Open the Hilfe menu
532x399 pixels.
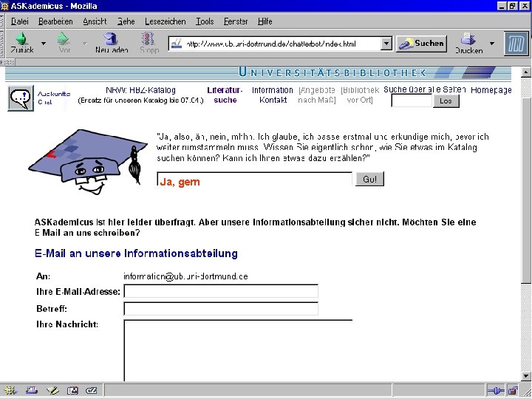click(x=265, y=21)
